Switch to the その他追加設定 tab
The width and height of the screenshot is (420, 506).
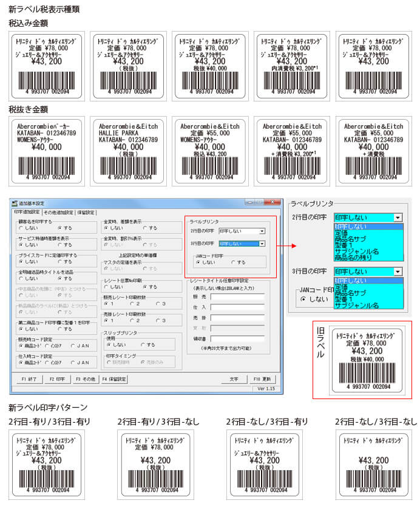click(59, 213)
